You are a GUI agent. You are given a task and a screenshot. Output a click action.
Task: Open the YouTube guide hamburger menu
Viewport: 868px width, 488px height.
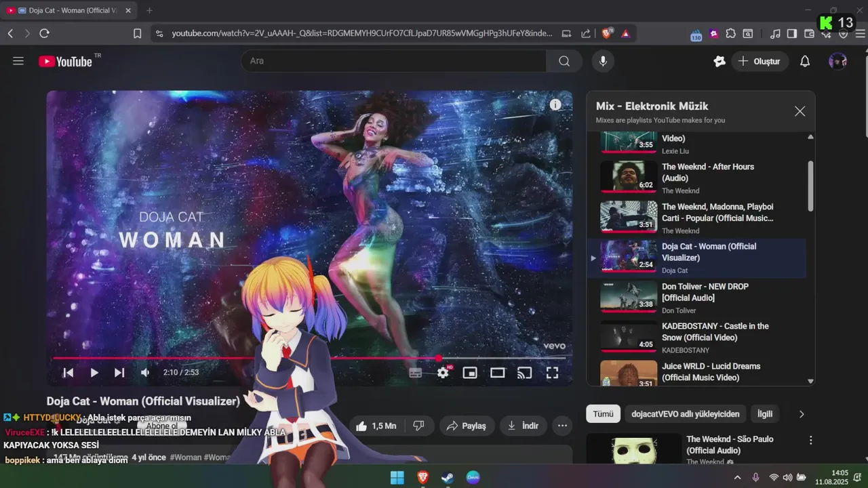[x=18, y=61]
